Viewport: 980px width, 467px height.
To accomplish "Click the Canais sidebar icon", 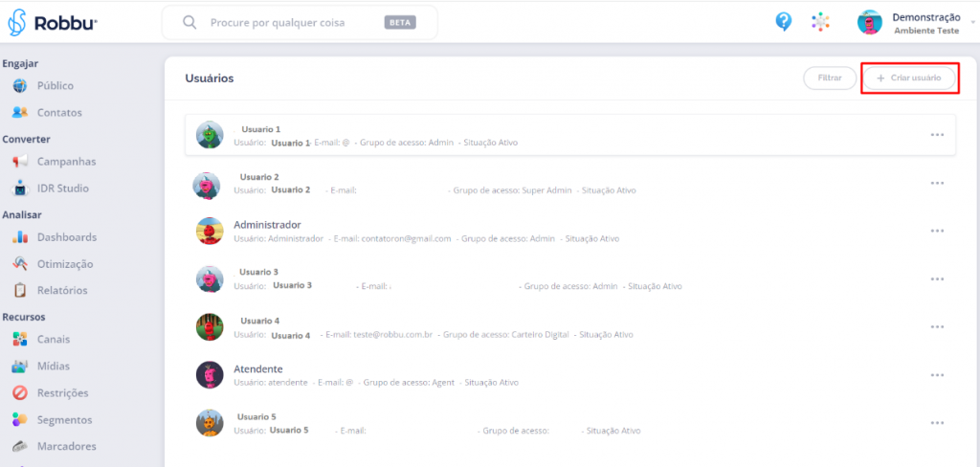I will pyautogui.click(x=19, y=340).
